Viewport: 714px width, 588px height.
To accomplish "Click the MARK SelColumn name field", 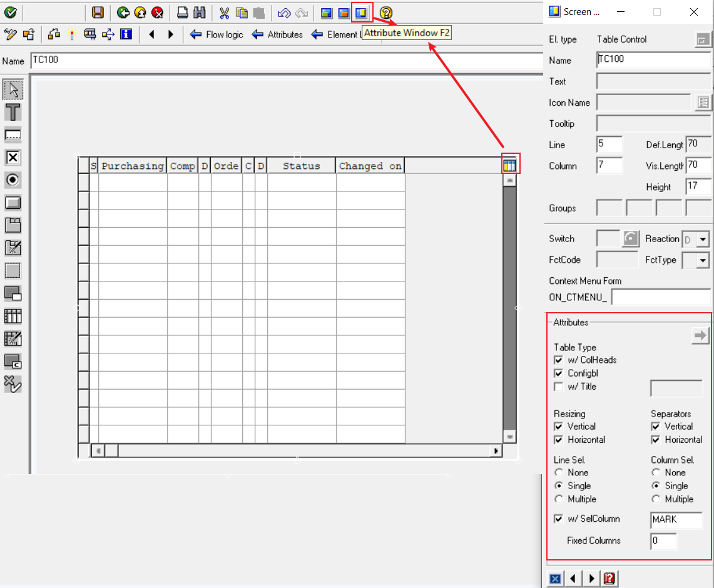I will click(x=676, y=520).
